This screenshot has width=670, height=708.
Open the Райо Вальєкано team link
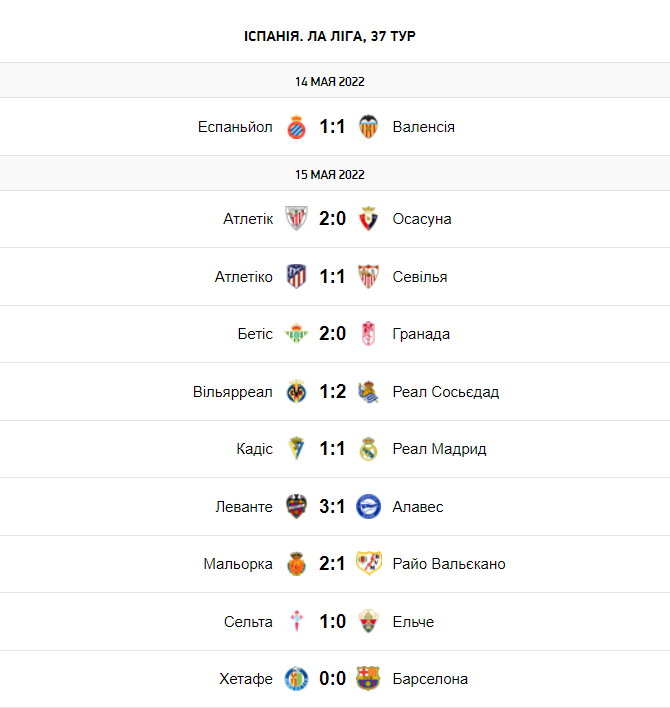(449, 564)
